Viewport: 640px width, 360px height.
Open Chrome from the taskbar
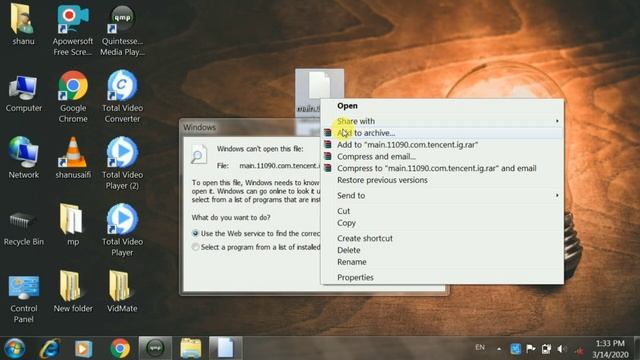(120, 348)
